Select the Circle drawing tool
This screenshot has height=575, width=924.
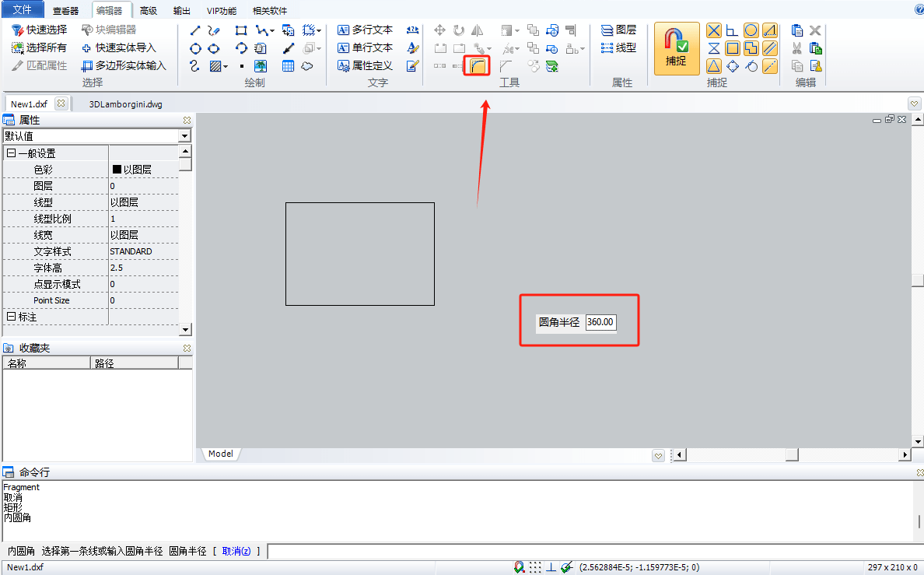coord(195,48)
